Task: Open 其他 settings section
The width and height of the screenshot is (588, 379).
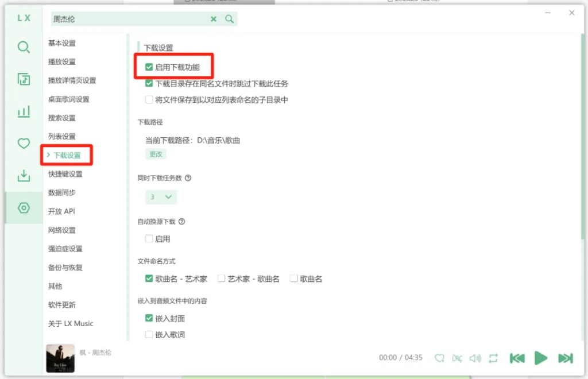Action: point(55,287)
